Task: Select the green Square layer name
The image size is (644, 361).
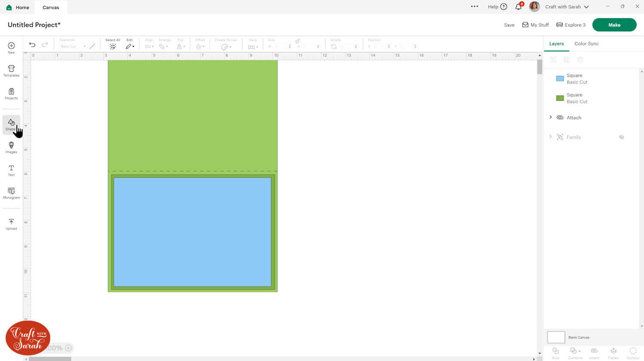Action: [x=574, y=95]
